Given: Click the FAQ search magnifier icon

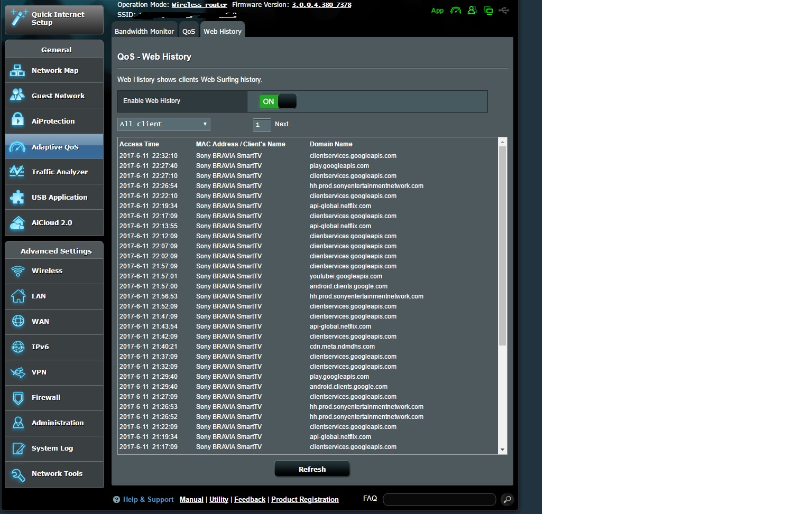Looking at the screenshot, I should 506,499.
